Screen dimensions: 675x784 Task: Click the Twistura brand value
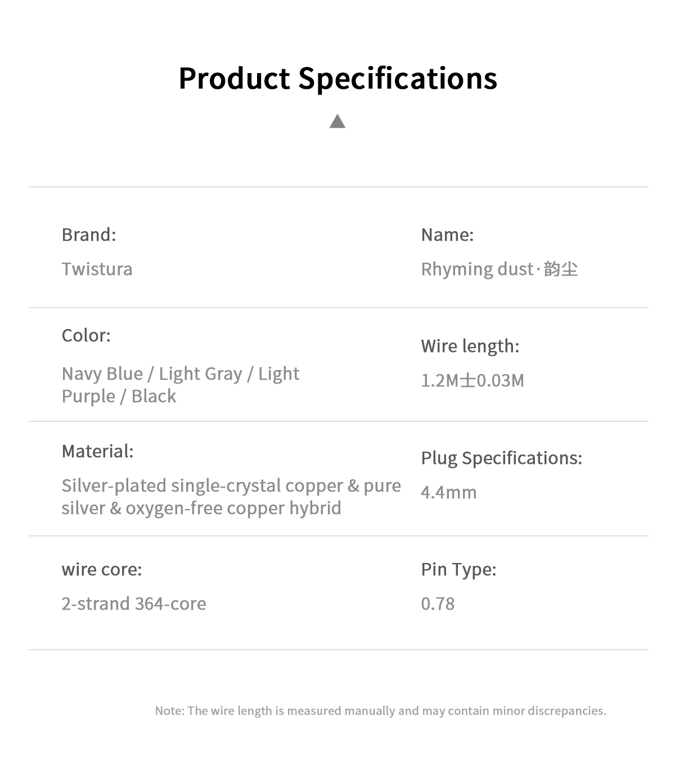coord(97,269)
